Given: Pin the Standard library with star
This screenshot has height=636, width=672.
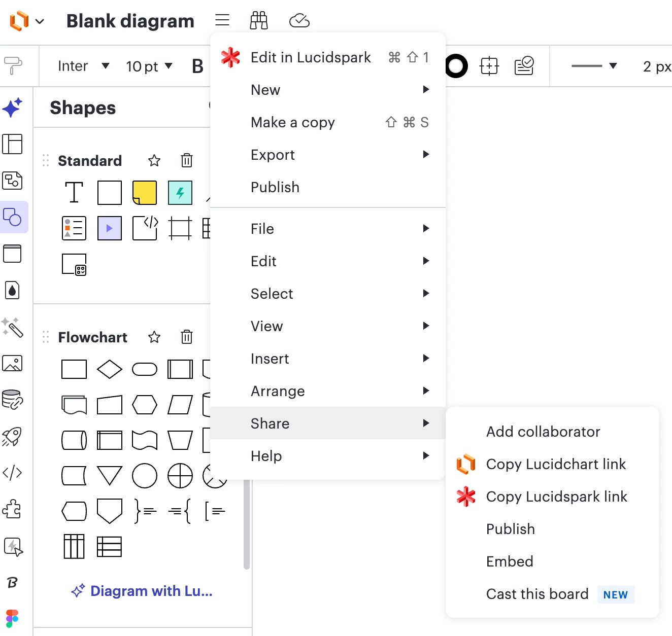Looking at the screenshot, I should [154, 161].
